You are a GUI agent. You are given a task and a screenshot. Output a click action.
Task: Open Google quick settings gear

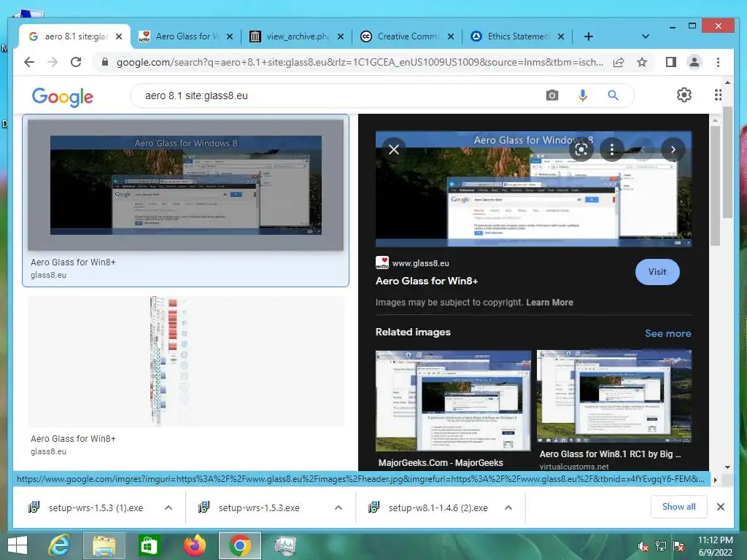point(684,95)
